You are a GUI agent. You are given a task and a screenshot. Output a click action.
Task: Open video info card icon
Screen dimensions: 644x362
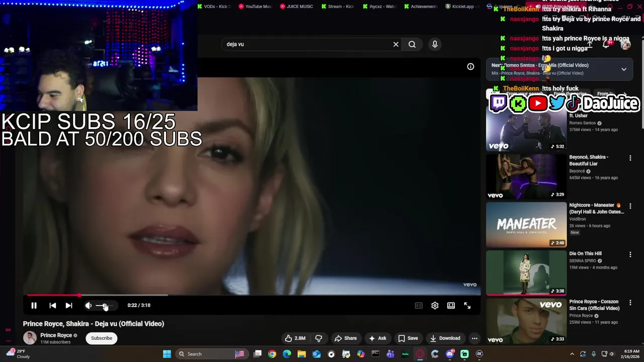click(470, 66)
